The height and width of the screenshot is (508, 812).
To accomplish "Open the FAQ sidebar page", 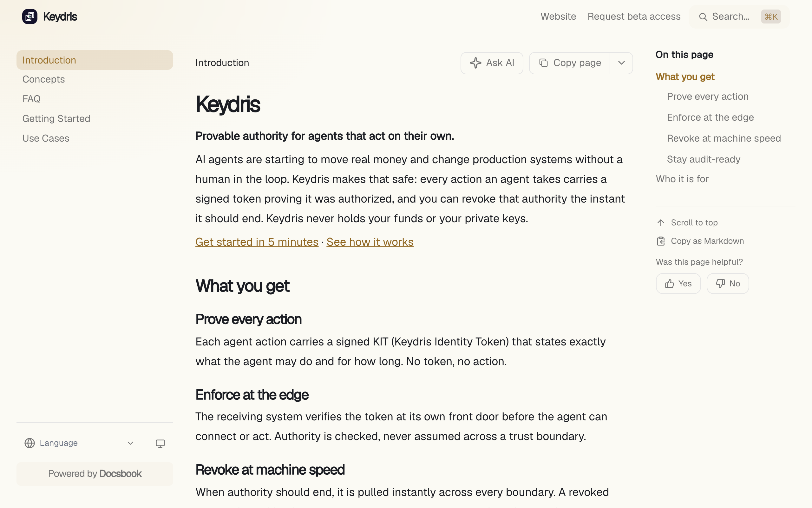I will click(95, 99).
